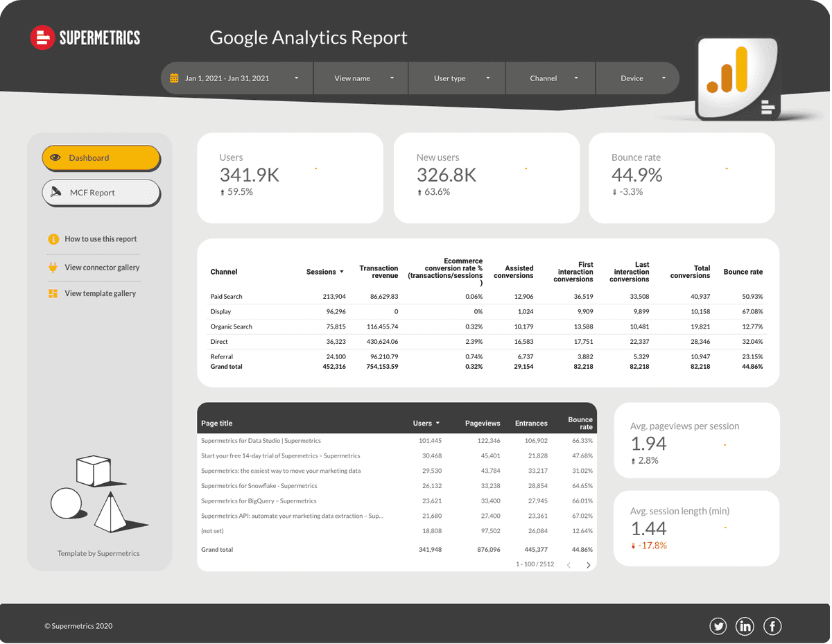832x644 pixels.
Task: Click the Supermetrics logo icon
Action: click(x=42, y=37)
